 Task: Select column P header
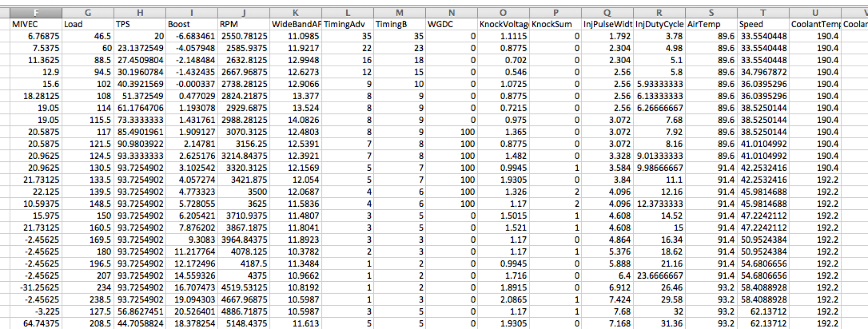pyautogui.click(x=556, y=13)
